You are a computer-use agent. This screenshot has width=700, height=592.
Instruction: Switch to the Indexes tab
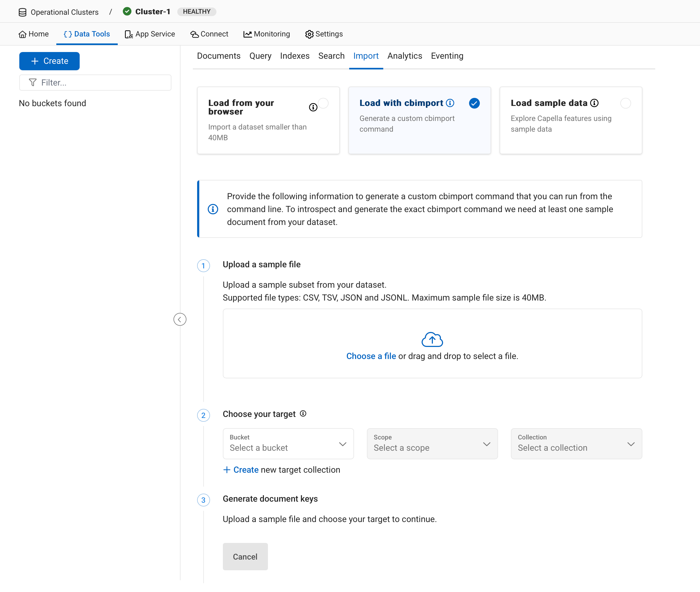(294, 56)
